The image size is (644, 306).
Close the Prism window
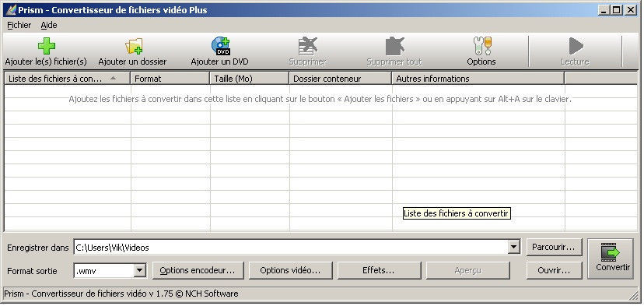(x=631, y=10)
